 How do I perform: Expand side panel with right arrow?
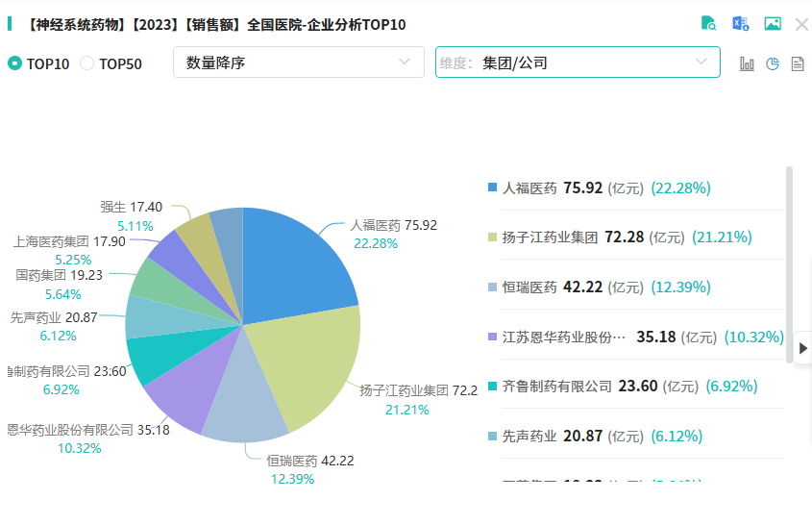click(x=803, y=348)
